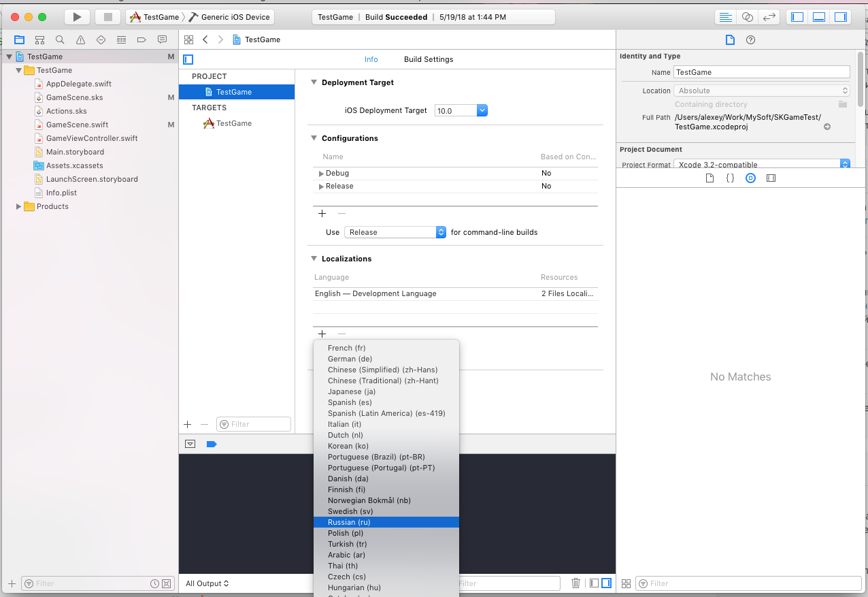Open Quick Help inspector
This screenshot has height=597, width=868.
[x=749, y=39]
